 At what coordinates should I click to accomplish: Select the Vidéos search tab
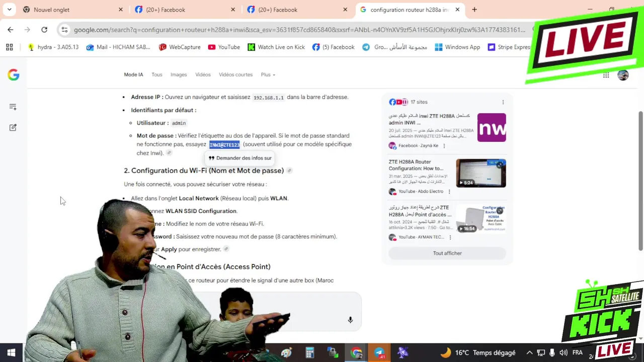pos(203,74)
